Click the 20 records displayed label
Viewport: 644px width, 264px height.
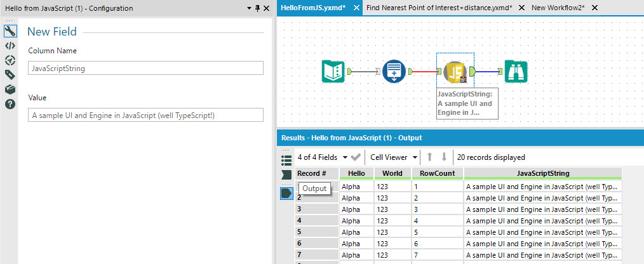point(491,157)
